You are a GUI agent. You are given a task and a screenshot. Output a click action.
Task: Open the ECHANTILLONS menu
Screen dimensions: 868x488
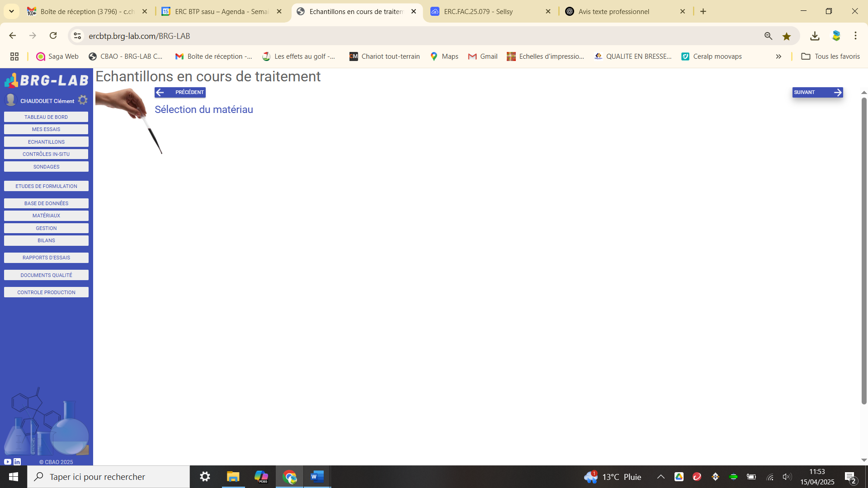coord(46,142)
